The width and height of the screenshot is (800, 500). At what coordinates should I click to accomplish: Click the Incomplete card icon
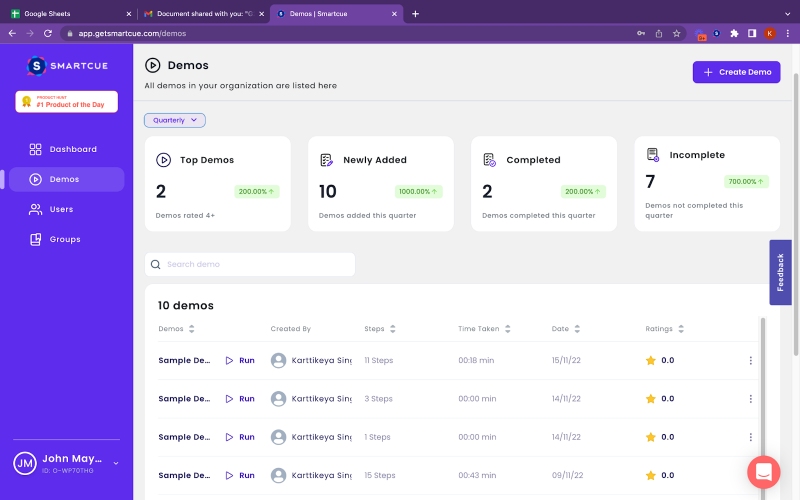point(653,155)
